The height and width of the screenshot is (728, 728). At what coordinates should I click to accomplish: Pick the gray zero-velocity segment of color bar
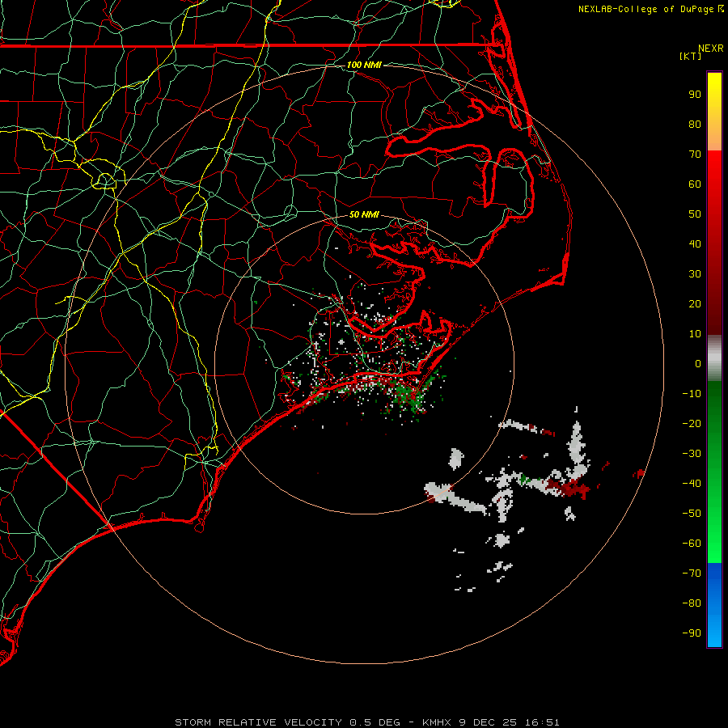coord(714,358)
